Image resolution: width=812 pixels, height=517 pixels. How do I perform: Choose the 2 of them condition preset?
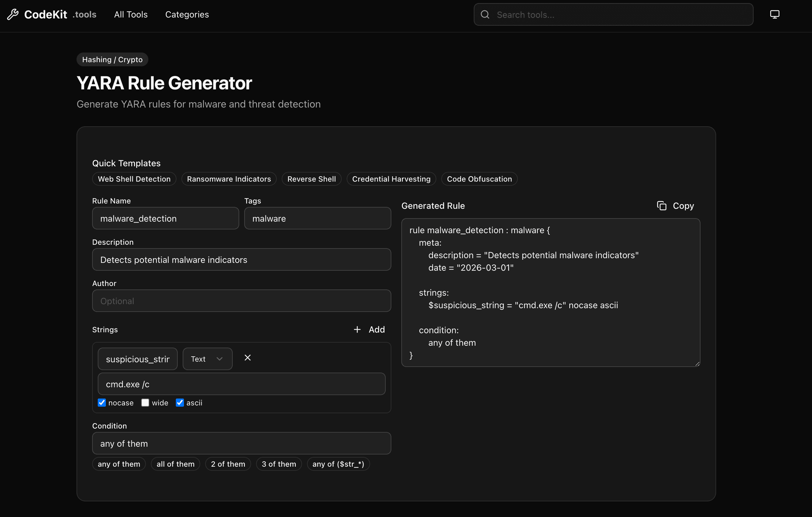(228, 464)
